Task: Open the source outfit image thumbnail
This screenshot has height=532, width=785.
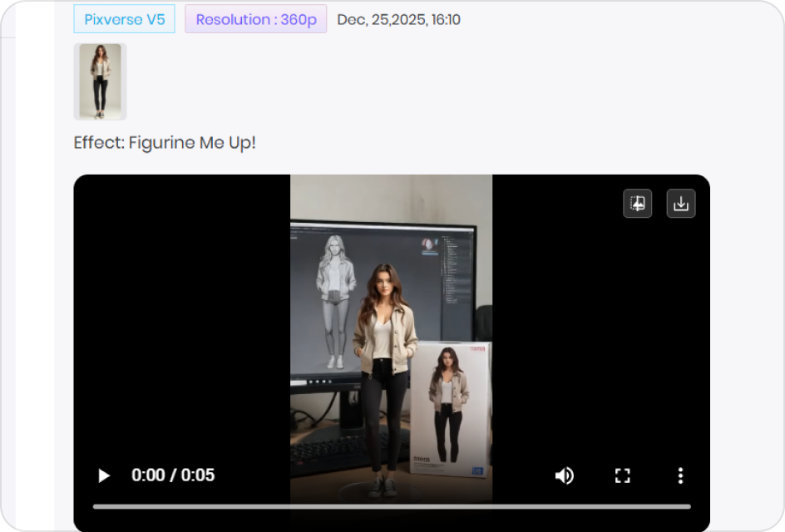Action: pyautogui.click(x=99, y=81)
